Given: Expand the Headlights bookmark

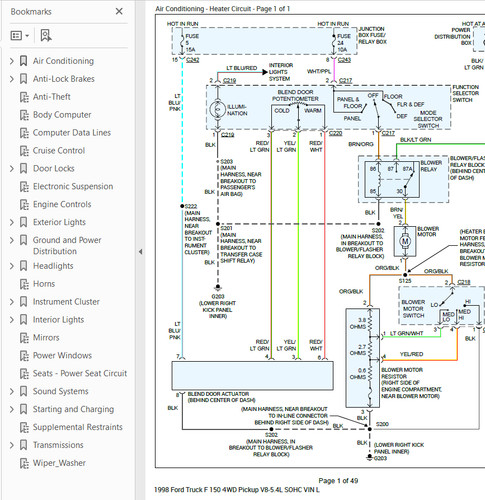Looking at the screenshot, I should pos(12,266).
